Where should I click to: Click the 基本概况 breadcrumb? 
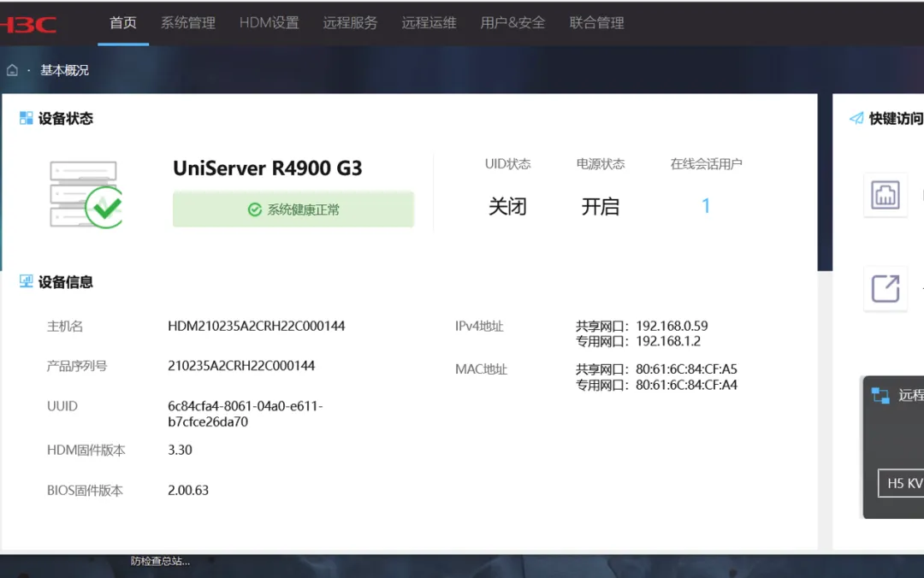[x=64, y=71]
